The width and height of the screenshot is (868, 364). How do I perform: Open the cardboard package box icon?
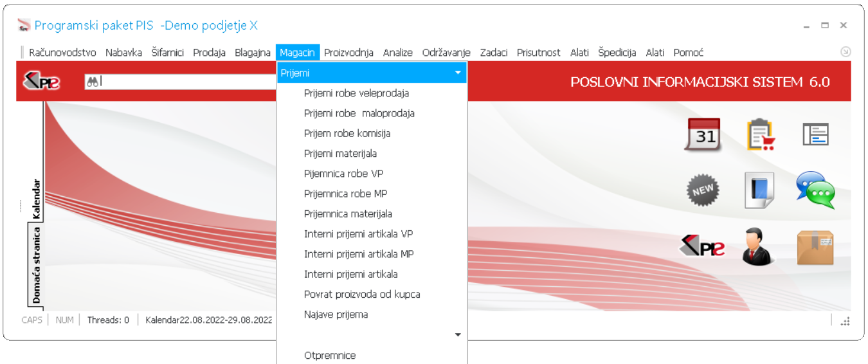[815, 248]
